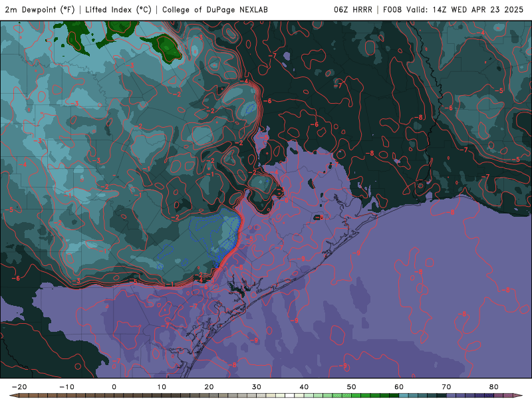Click the "50" colorbar tick label
532x399 pixels.
point(352,387)
